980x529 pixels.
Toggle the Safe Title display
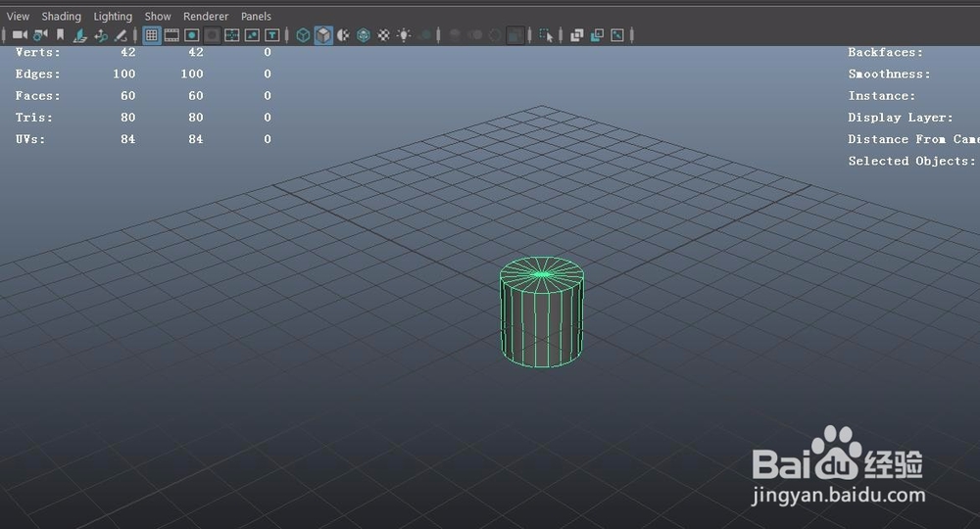tap(271, 35)
